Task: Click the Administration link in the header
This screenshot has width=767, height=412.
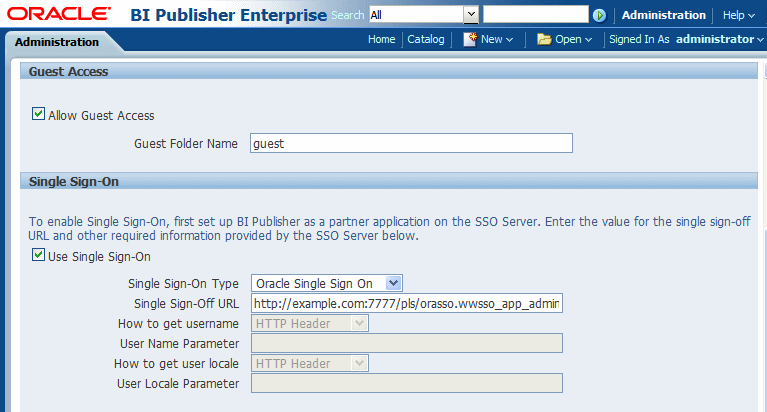Action: (x=664, y=15)
